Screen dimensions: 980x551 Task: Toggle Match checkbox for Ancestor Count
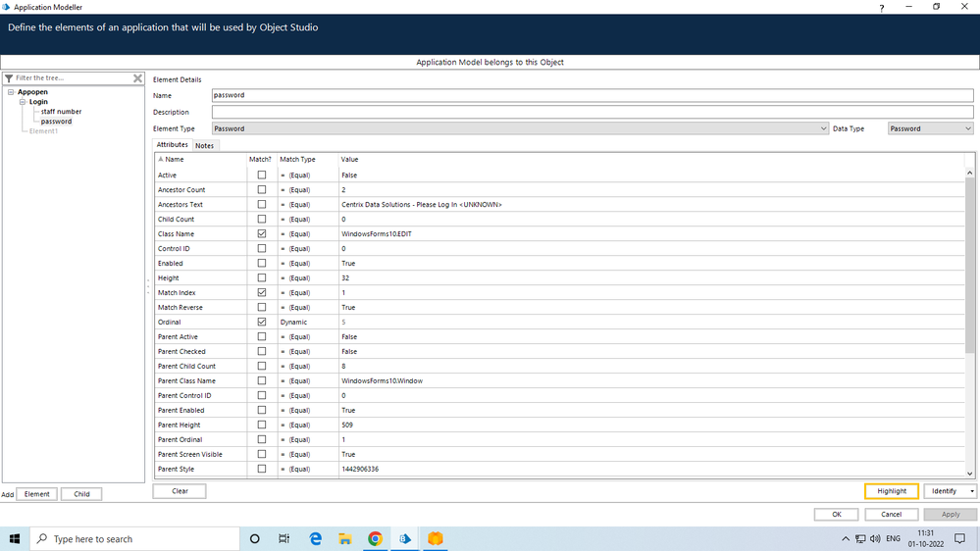261,189
